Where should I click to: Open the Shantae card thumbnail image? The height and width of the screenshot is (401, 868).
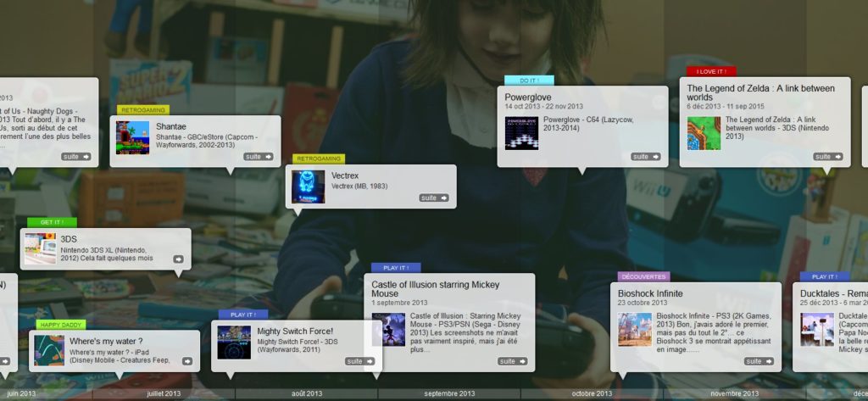pos(132,137)
